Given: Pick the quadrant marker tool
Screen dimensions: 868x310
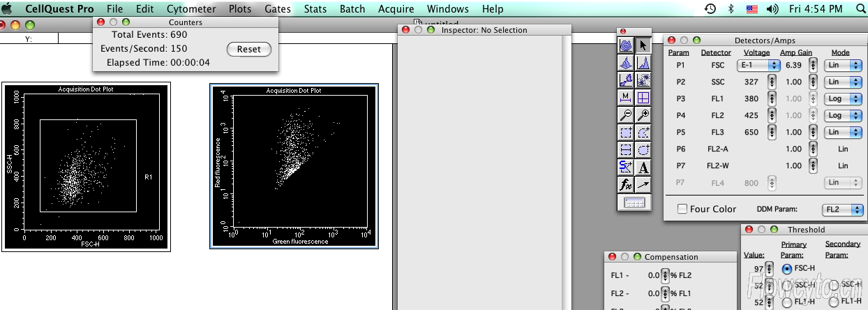Looking at the screenshot, I should (643, 97).
